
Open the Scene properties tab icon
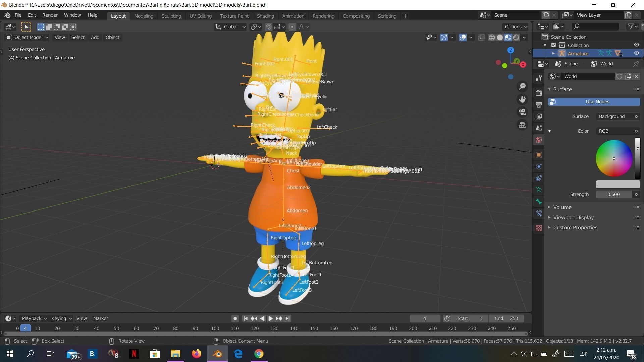coord(539,128)
